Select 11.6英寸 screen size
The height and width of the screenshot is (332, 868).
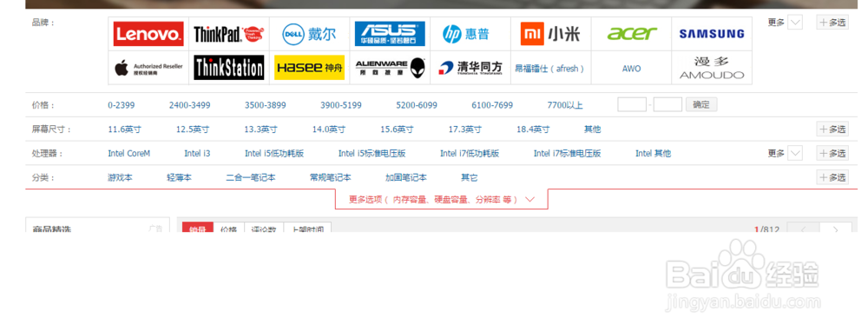124,129
